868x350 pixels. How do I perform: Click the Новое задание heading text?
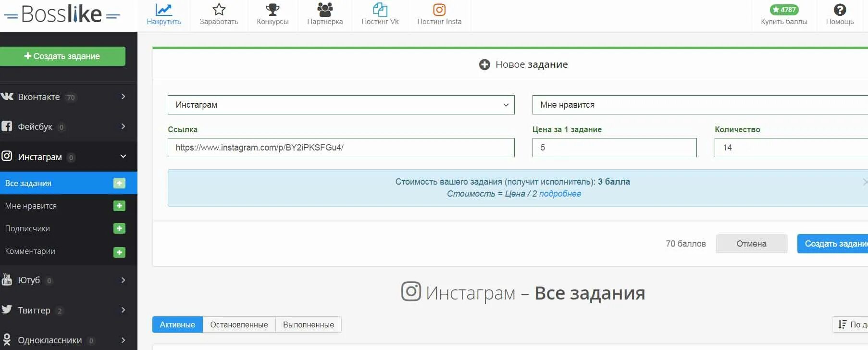532,64
